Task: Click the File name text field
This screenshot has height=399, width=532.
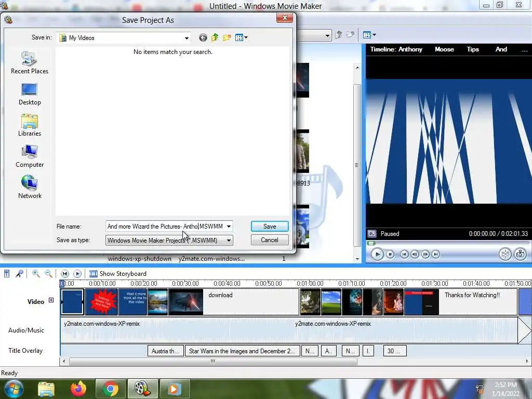Action: [165, 227]
